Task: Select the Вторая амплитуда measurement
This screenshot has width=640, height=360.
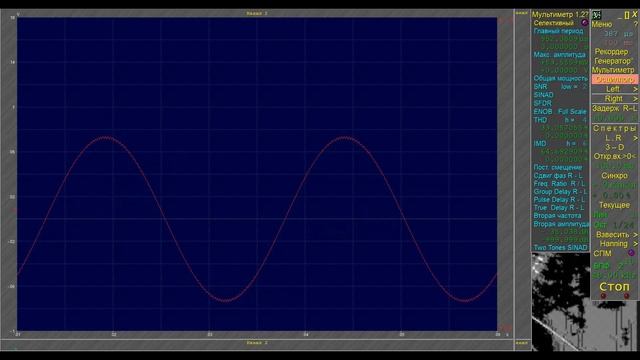Action: (x=561, y=224)
